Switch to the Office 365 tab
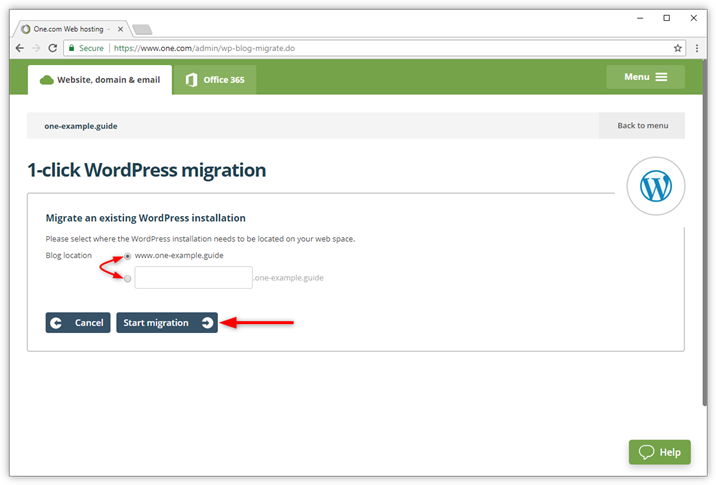716x485 pixels. (x=215, y=80)
